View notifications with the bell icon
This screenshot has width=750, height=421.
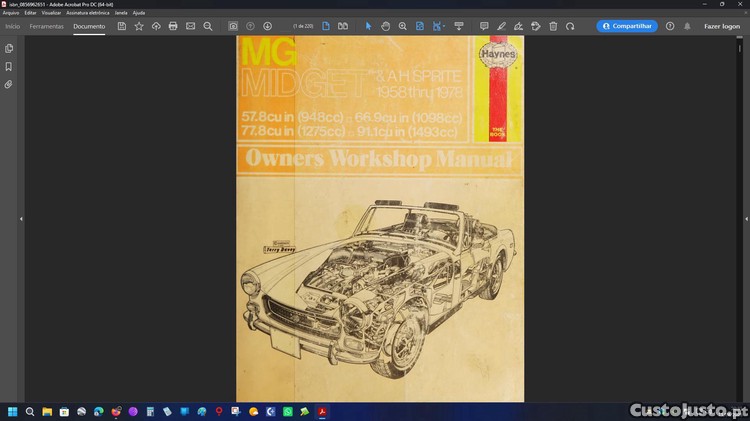click(687, 26)
